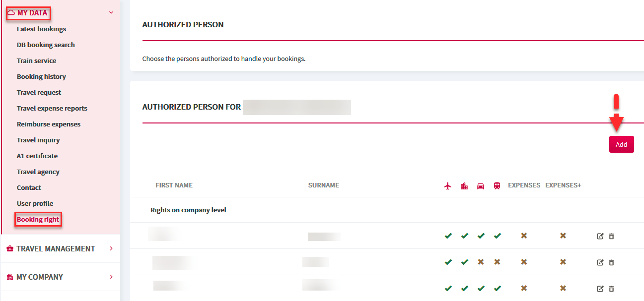Collapse the My Data section chevron
This screenshot has width=644, height=301.
point(111,12)
